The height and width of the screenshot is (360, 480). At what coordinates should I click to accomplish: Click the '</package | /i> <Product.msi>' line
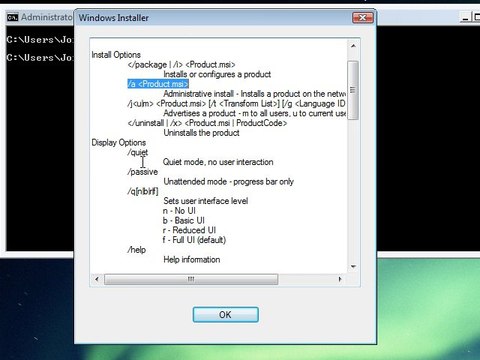181,65
